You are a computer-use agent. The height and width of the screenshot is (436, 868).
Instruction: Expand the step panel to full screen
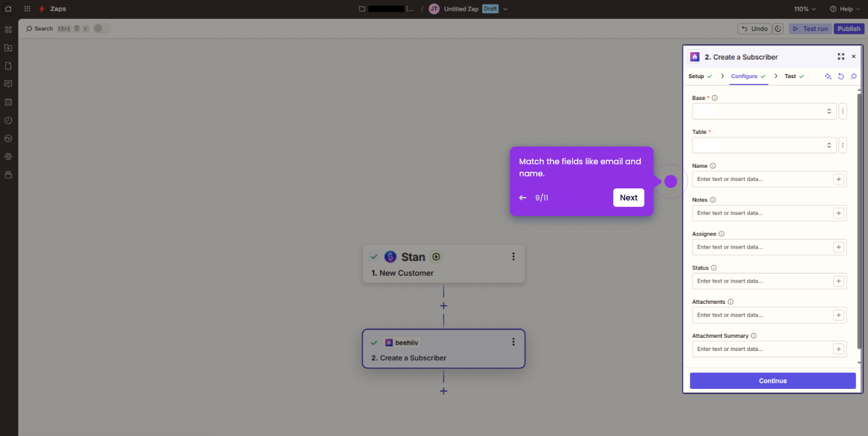(841, 56)
